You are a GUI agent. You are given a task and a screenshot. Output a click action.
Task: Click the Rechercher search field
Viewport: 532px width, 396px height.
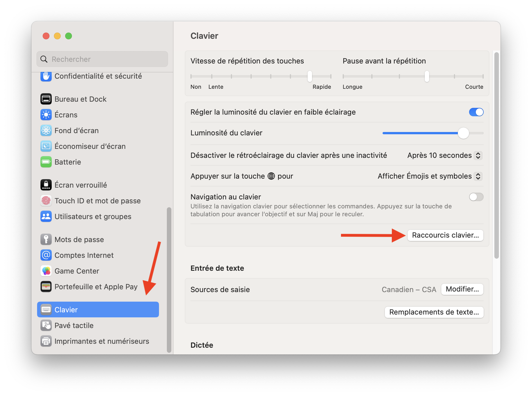pyautogui.click(x=102, y=59)
